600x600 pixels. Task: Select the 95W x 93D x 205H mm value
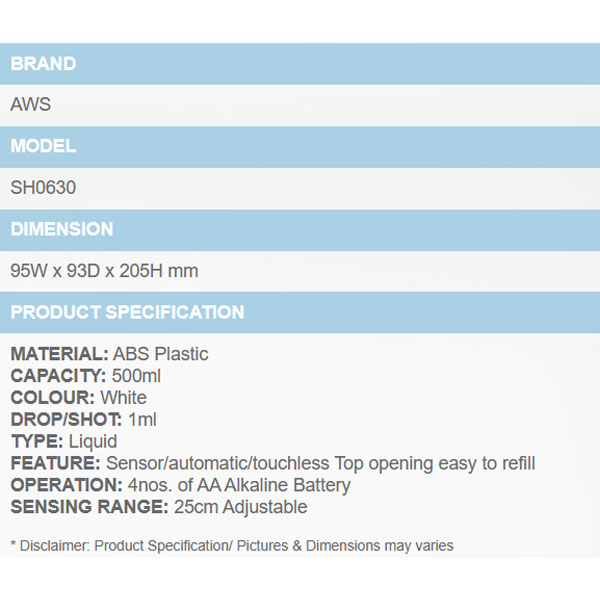point(104,271)
